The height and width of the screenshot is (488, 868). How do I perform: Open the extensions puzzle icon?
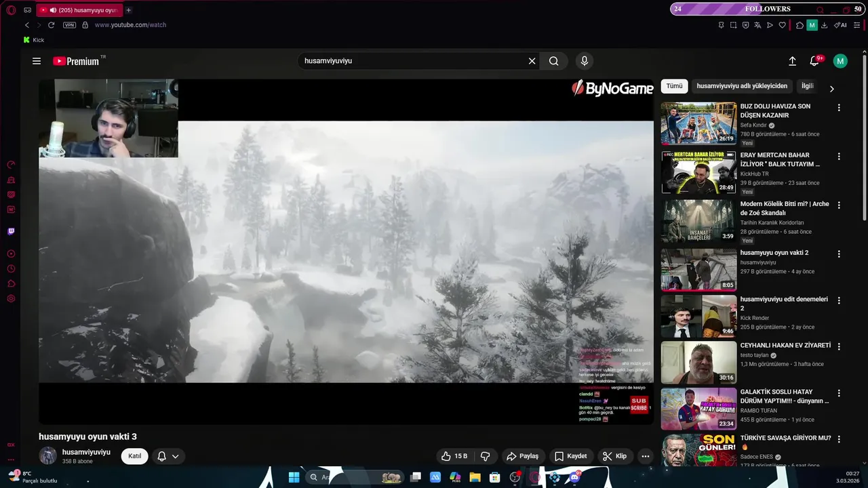coord(800,25)
